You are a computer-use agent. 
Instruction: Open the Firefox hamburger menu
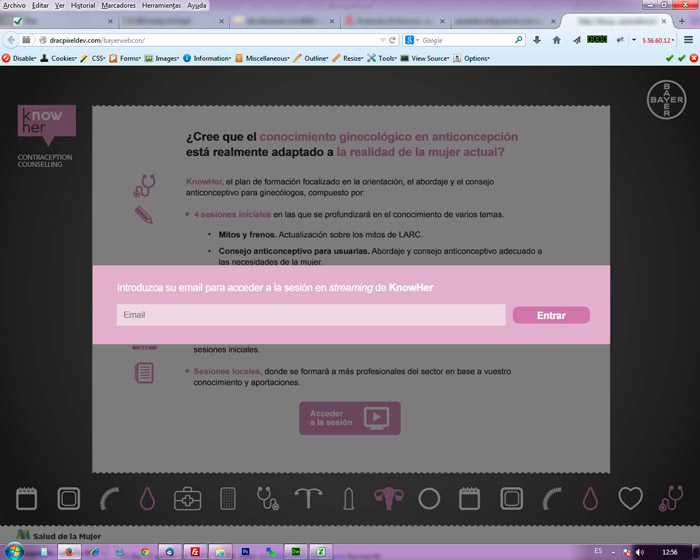click(x=688, y=40)
